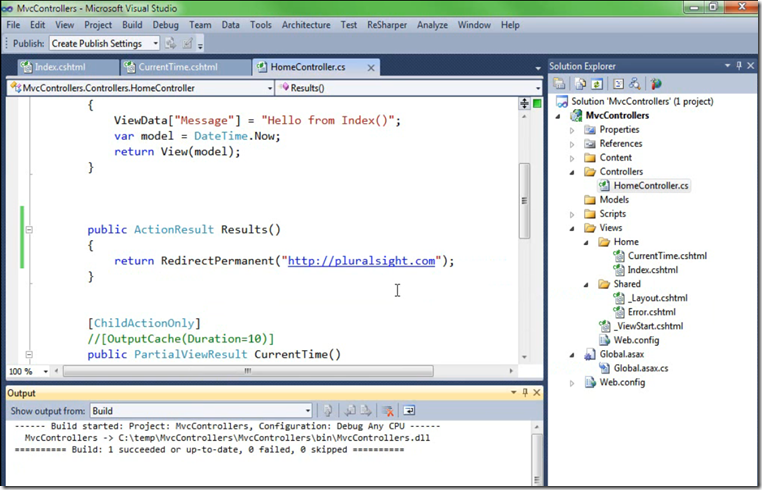Click the toolbar overflow options arrow after Publish icons

coord(200,45)
